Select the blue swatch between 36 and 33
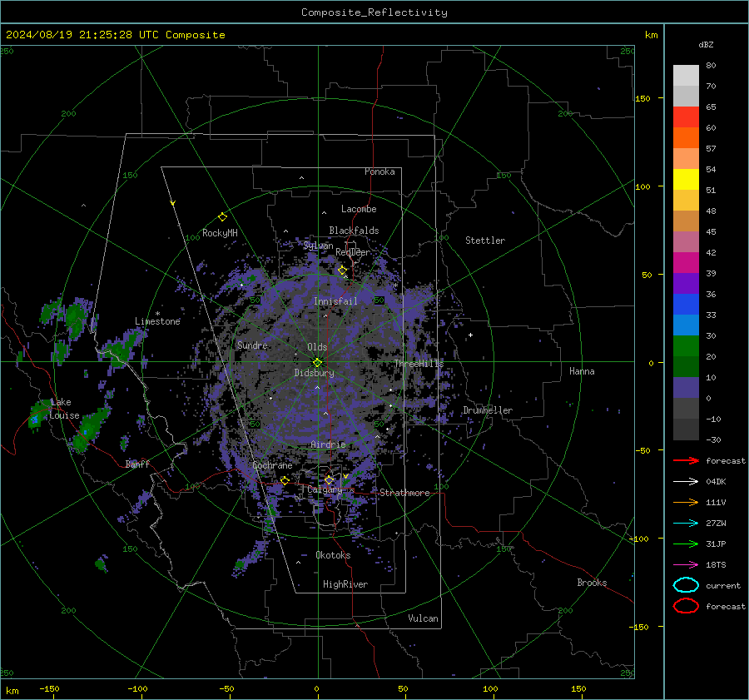Screen dimensions: 749x700 point(686,305)
